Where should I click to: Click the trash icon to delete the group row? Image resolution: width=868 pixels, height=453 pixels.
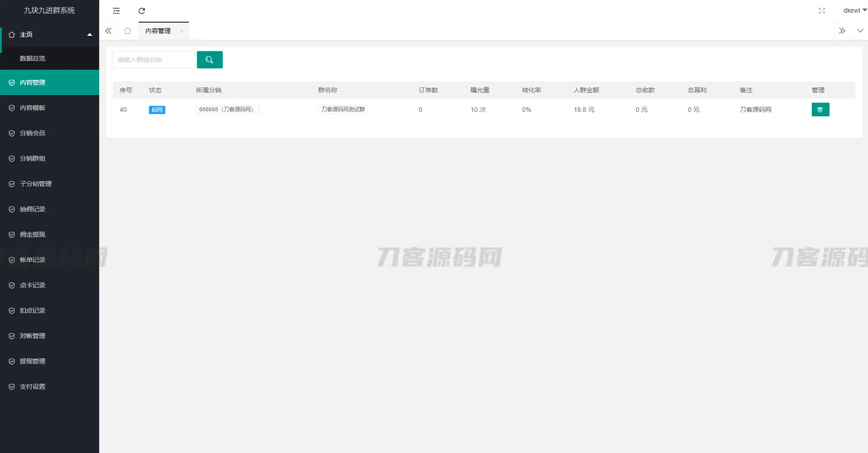tap(820, 109)
